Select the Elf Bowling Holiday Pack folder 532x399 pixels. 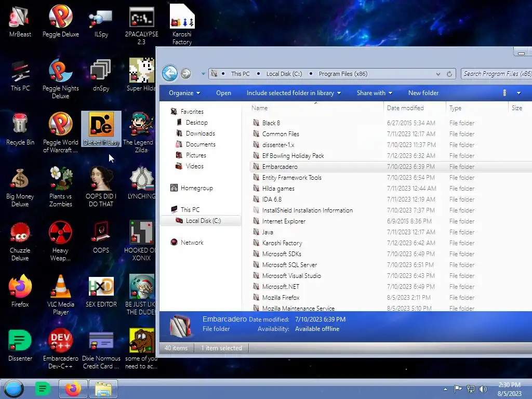tap(293, 155)
